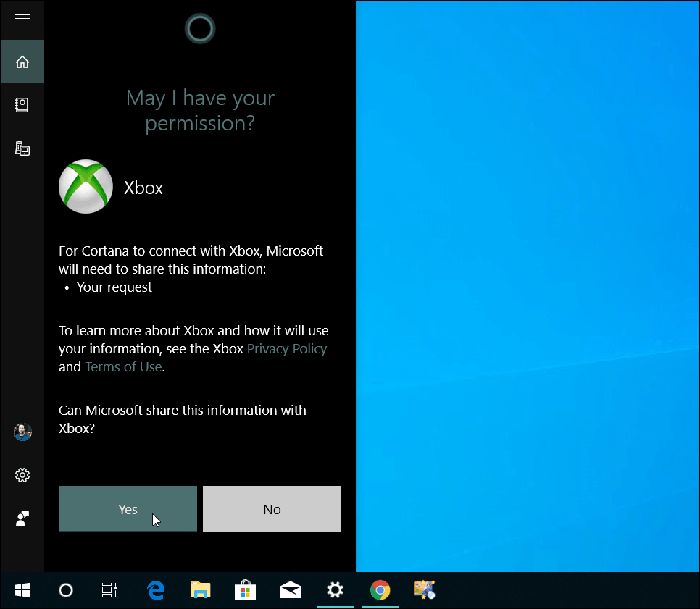Click Yes to grant permission
Viewport: 700px width, 609px height.
[x=128, y=508]
